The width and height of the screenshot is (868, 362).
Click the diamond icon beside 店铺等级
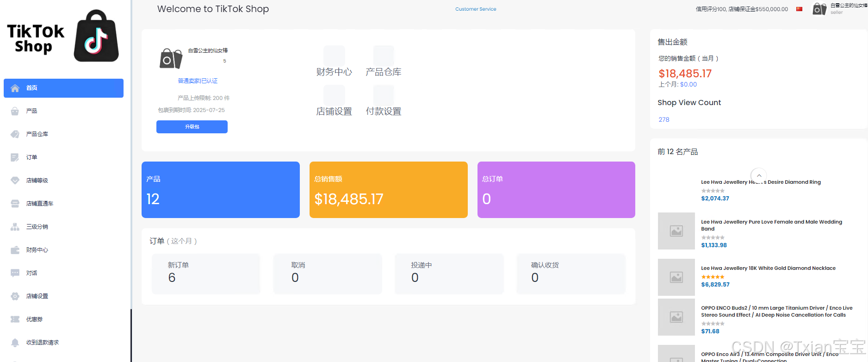pyautogui.click(x=15, y=181)
